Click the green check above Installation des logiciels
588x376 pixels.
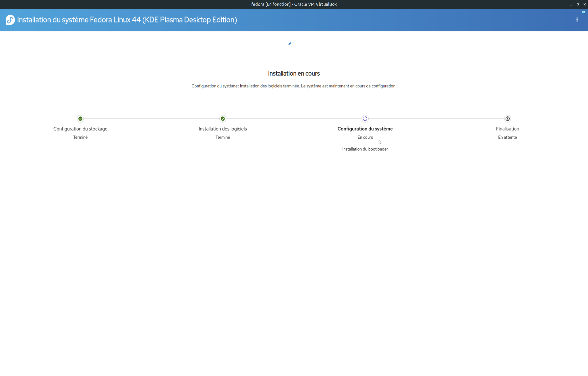223,119
